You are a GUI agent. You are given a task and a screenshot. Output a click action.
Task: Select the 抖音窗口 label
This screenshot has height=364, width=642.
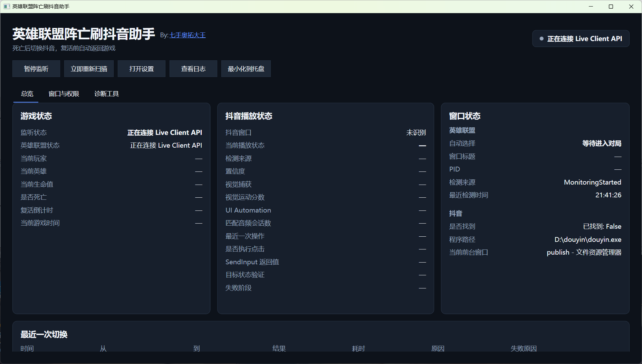(x=239, y=132)
